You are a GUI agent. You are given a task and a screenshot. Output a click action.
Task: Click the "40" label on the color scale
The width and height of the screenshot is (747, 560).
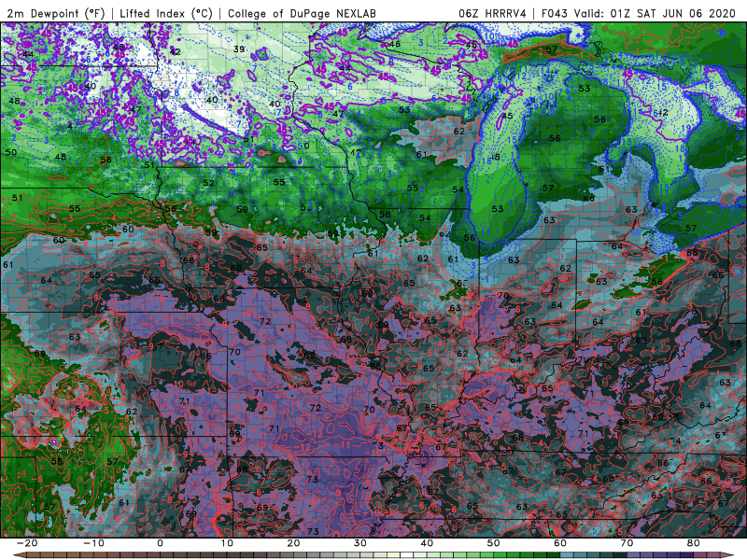coord(427,543)
